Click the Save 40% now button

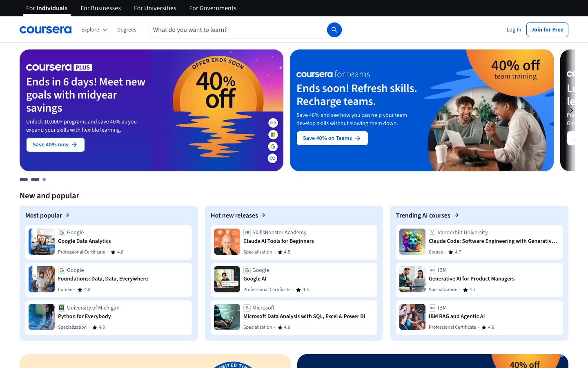click(x=56, y=145)
